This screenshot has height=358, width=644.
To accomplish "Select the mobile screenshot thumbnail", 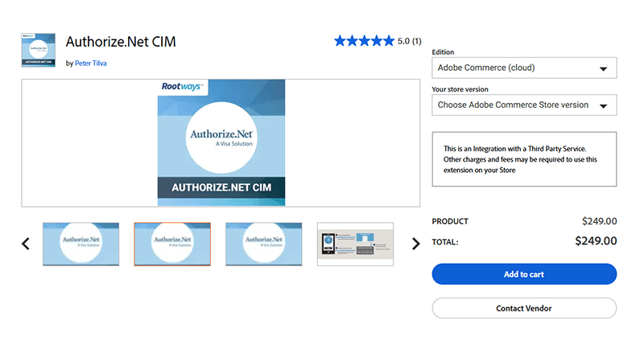I will pos(355,245).
